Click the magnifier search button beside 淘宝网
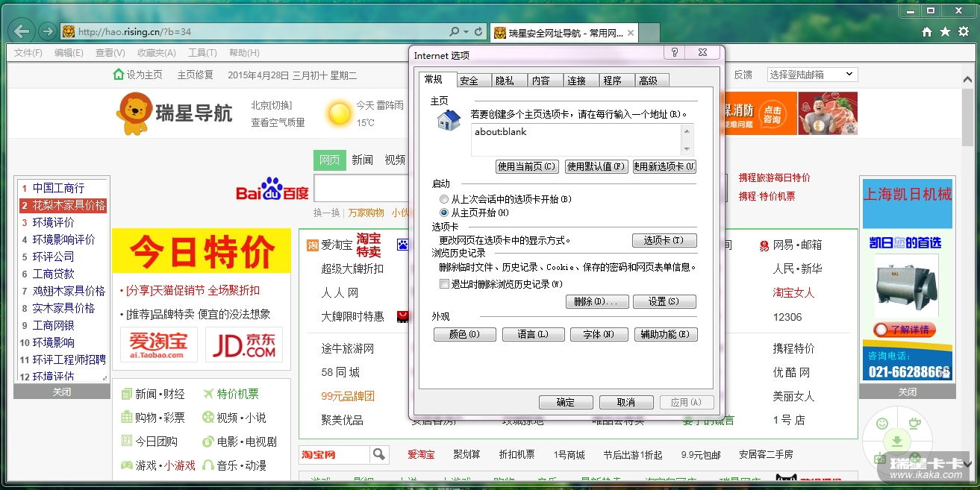Screen dimensions: 980x490 pyautogui.click(x=379, y=454)
